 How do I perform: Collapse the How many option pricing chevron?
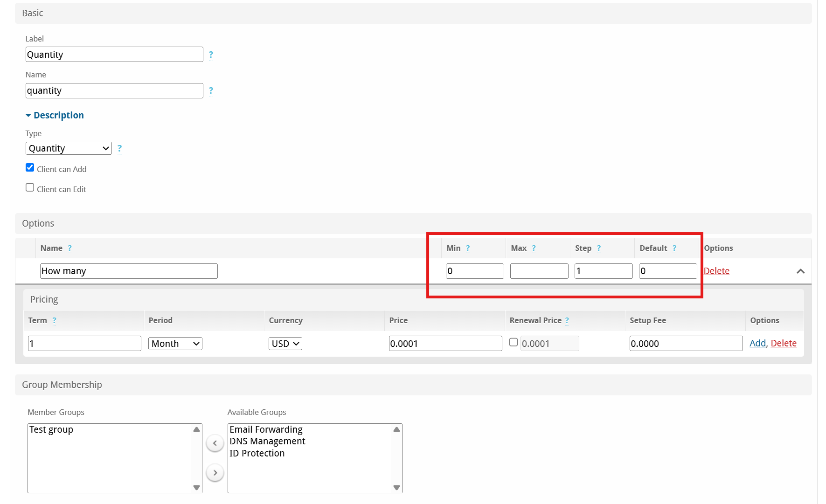click(800, 271)
